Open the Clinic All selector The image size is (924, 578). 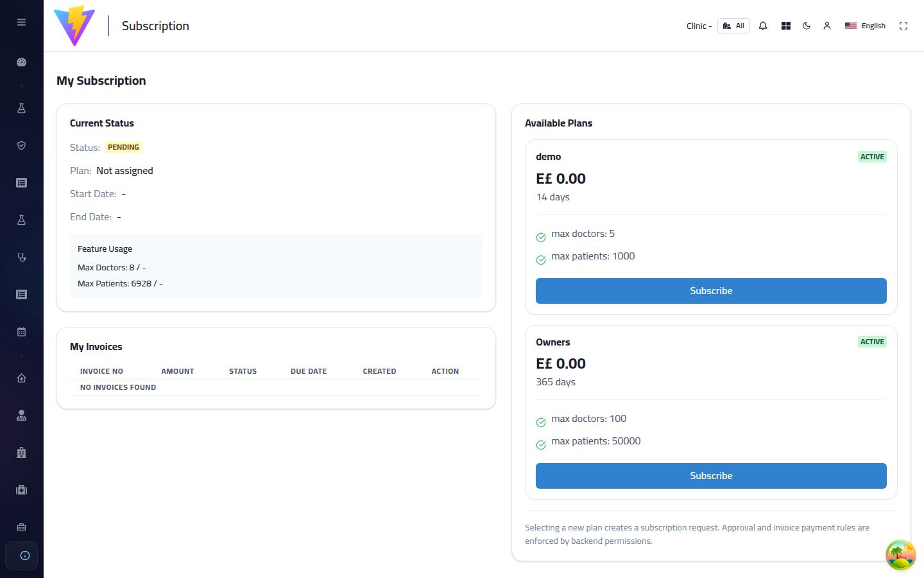pos(733,26)
